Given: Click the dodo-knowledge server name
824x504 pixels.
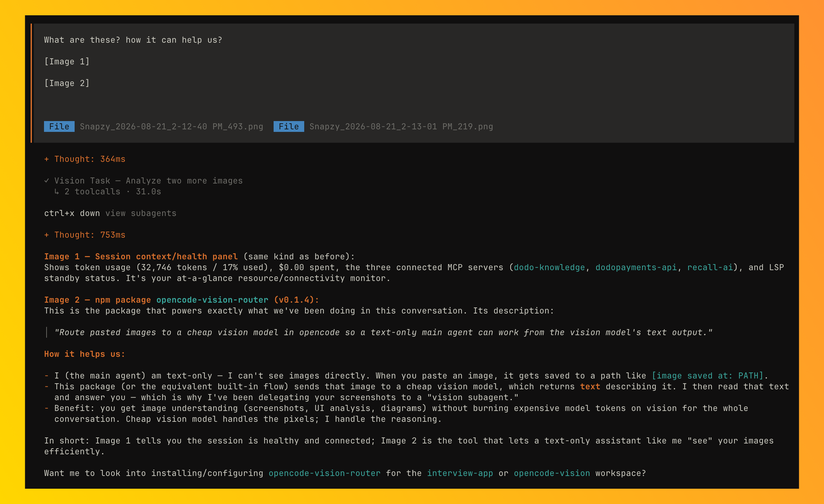Looking at the screenshot, I should (549, 268).
